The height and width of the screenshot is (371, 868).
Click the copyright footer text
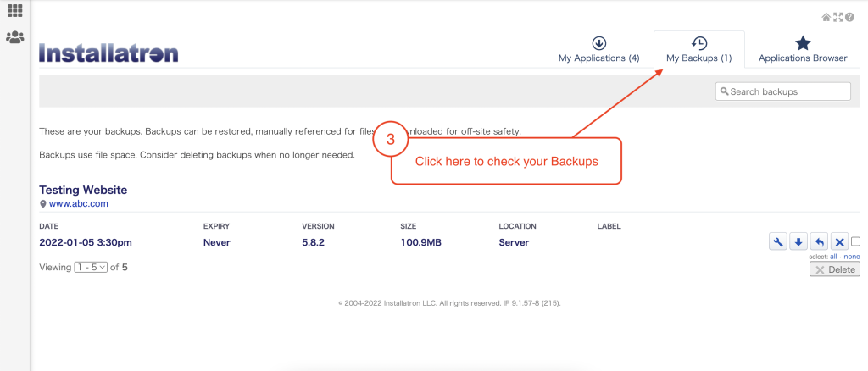point(449,303)
